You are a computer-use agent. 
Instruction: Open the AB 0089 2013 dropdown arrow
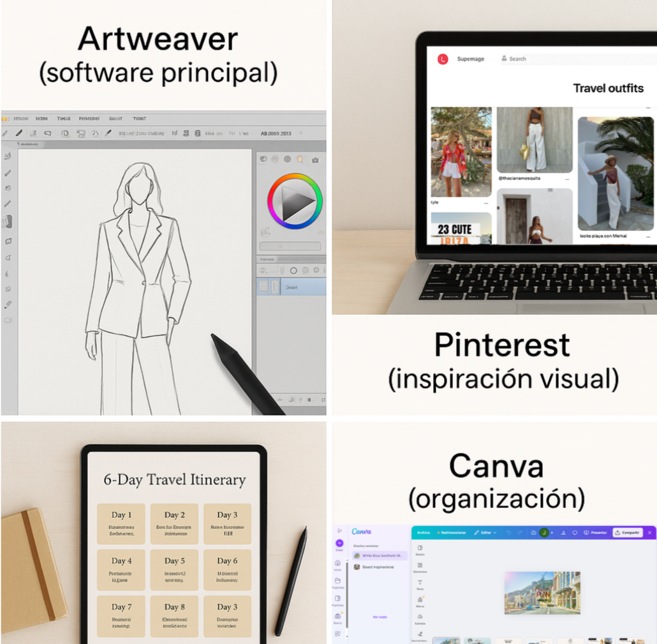tap(301, 133)
